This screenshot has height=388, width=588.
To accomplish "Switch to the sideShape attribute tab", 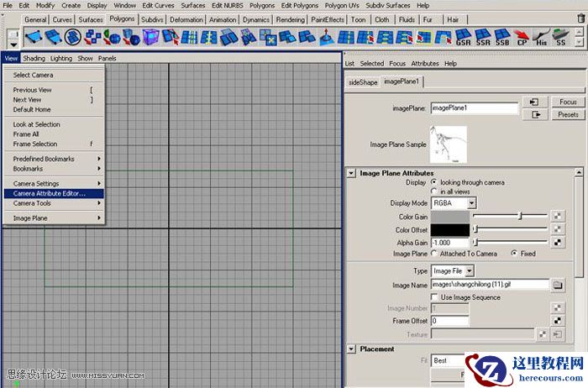I will (x=363, y=82).
